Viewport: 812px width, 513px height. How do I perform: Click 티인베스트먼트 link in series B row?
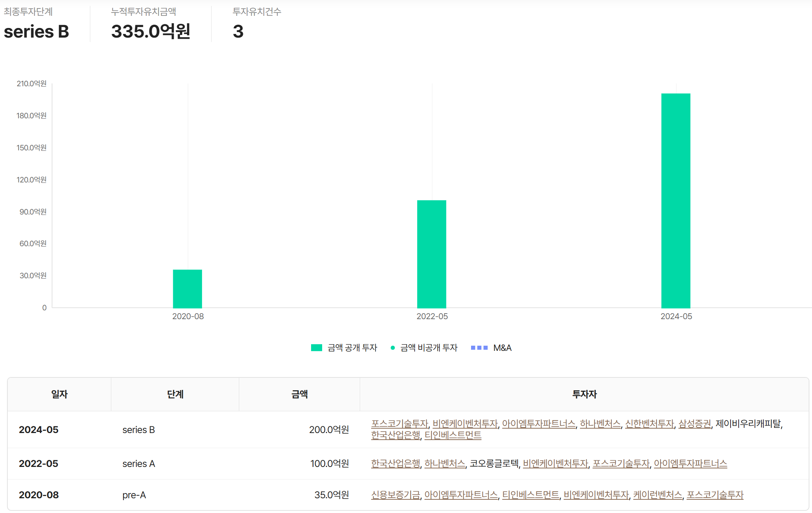coord(453,435)
